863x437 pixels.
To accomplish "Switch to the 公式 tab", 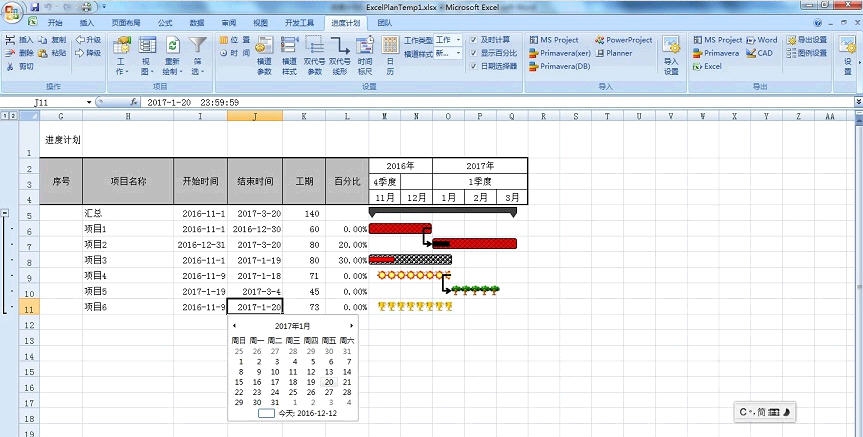I will (x=165, y=23).
